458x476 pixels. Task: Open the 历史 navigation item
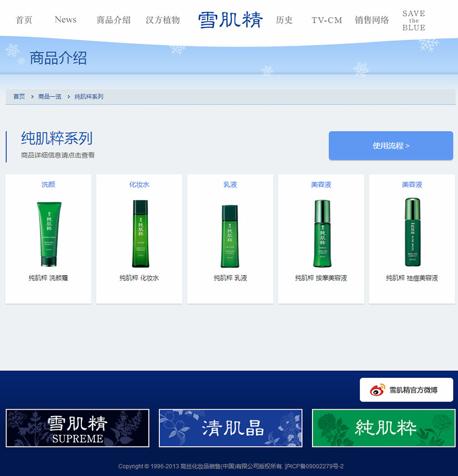coord(284,20)
